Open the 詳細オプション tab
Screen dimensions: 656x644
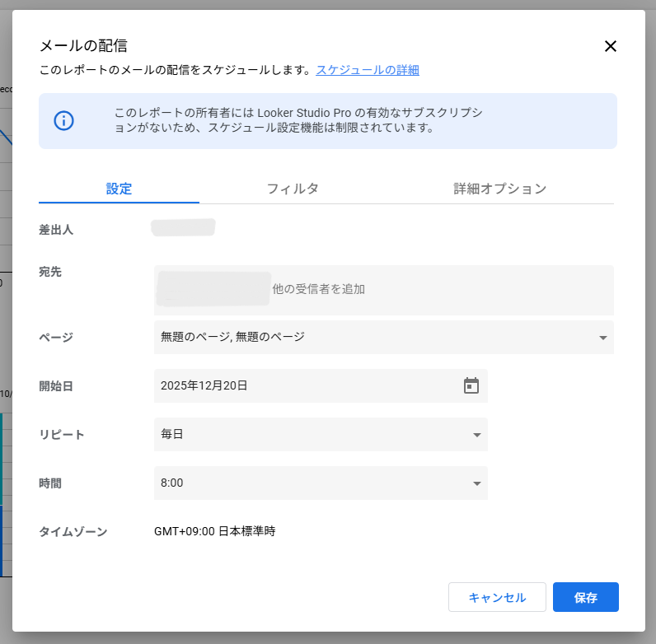pos(499,189)
